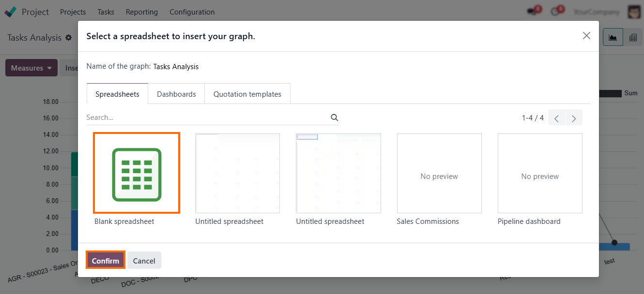Open the messages notification icon

point(533,12)
